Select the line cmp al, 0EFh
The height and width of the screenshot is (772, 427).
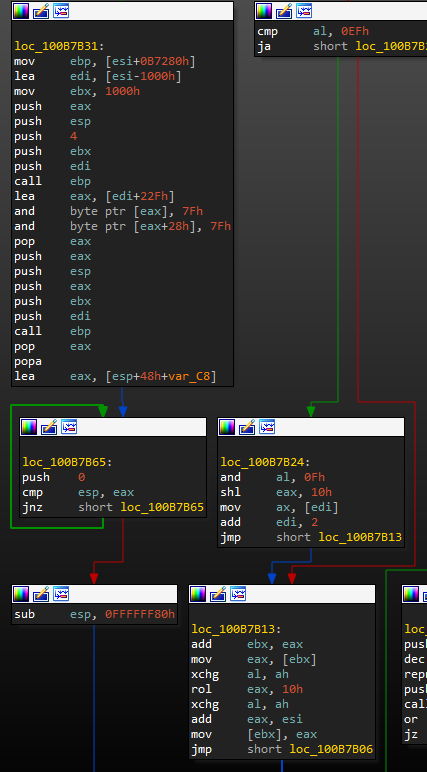click(x=313, y=32)
